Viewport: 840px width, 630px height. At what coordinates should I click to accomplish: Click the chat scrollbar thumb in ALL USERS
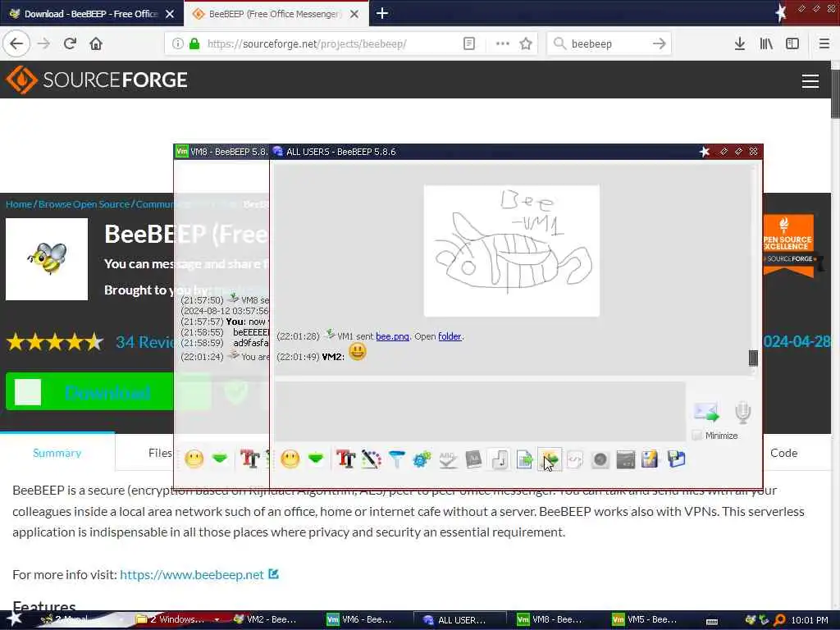pos(753,358)
